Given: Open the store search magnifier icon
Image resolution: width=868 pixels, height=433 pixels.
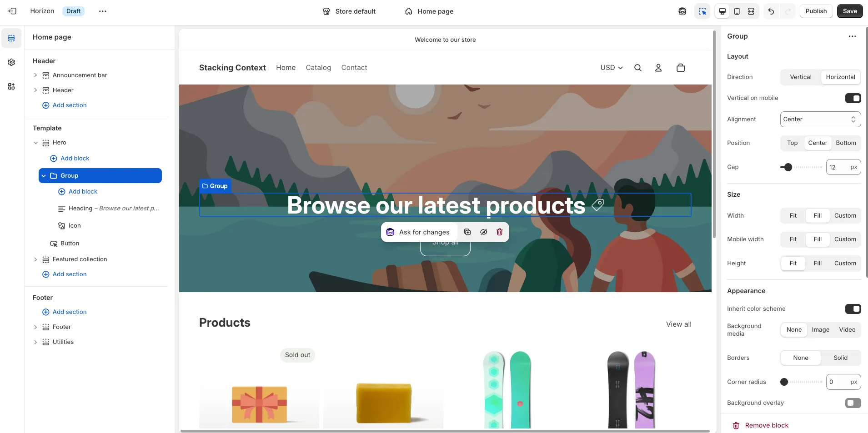Looking at the screenshot, I should click(x=638, y=68).
